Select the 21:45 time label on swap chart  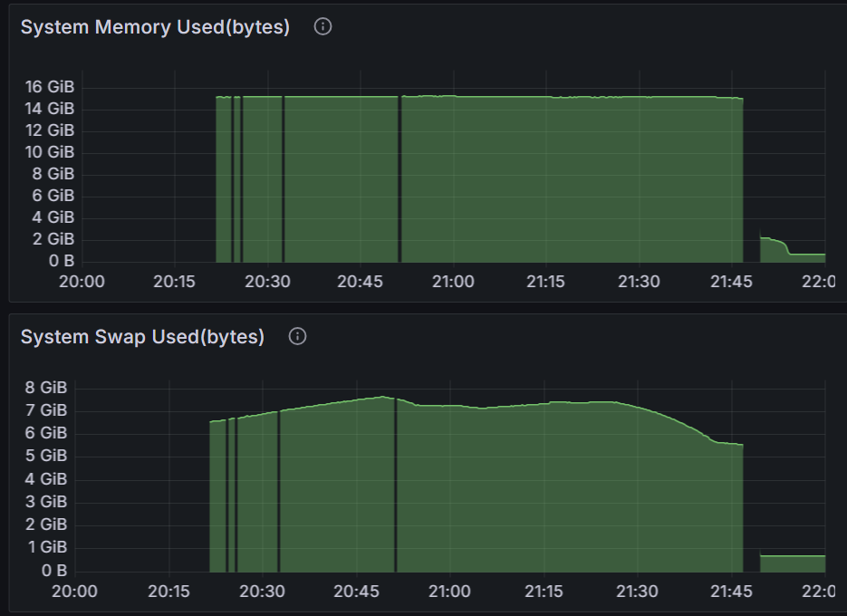(729, 592)
